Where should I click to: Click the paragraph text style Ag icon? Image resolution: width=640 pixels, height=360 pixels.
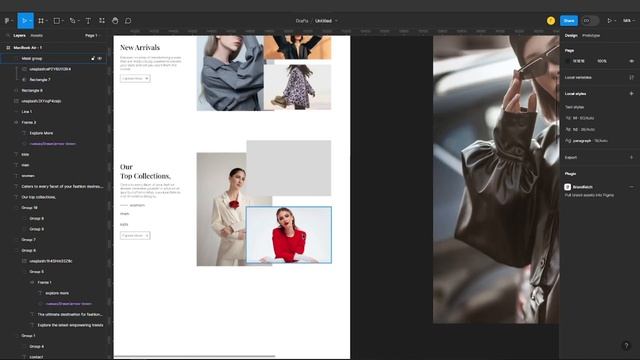click(568, 140)
